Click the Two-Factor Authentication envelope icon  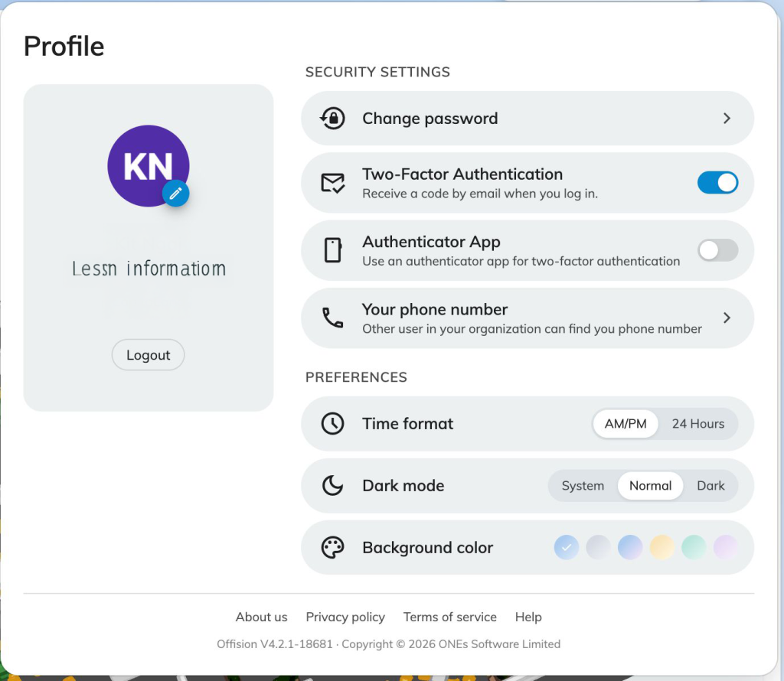332,183
